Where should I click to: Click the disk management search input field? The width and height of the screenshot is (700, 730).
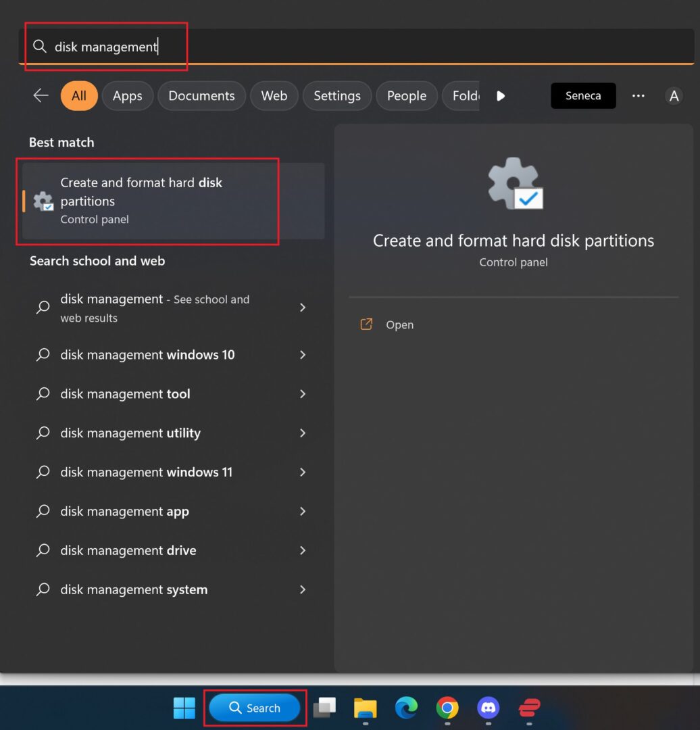pos(356,47)
